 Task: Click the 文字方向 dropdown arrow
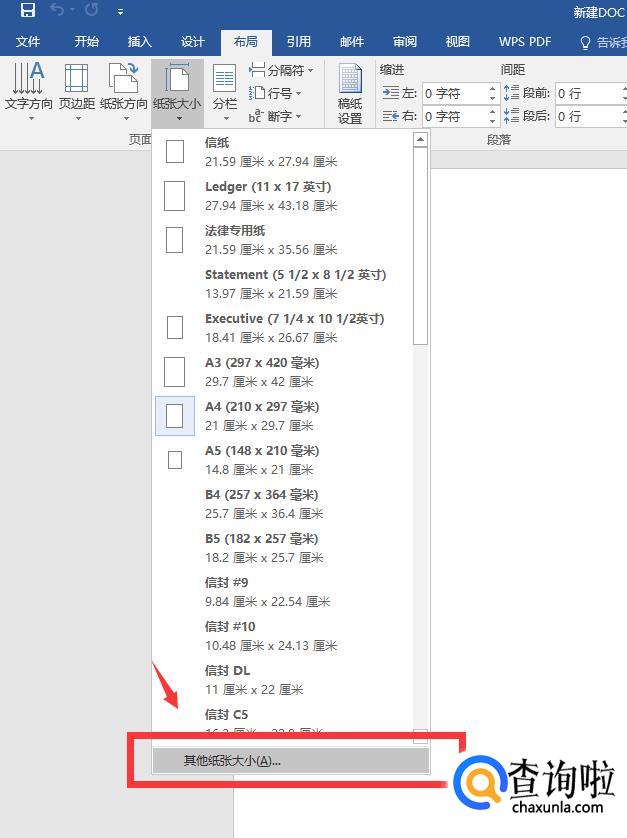click(x=31, y=119)
